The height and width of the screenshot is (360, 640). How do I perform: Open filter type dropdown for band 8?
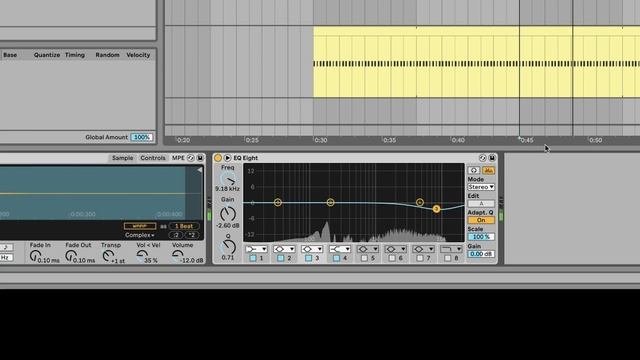coord(451,249)
